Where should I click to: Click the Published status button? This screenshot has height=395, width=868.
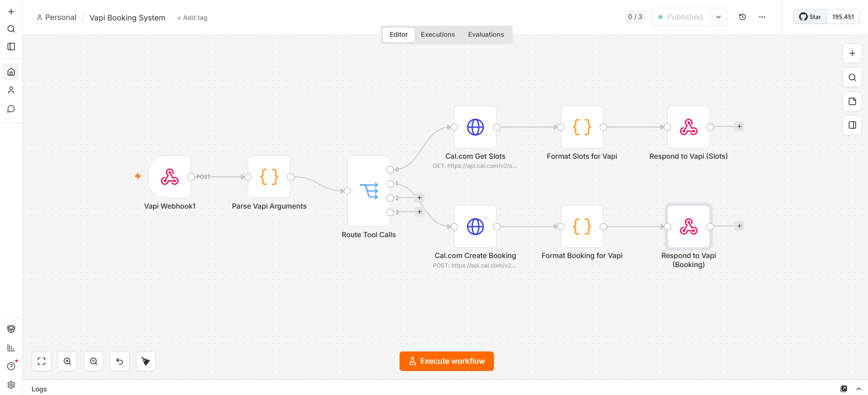click(681, 17)
